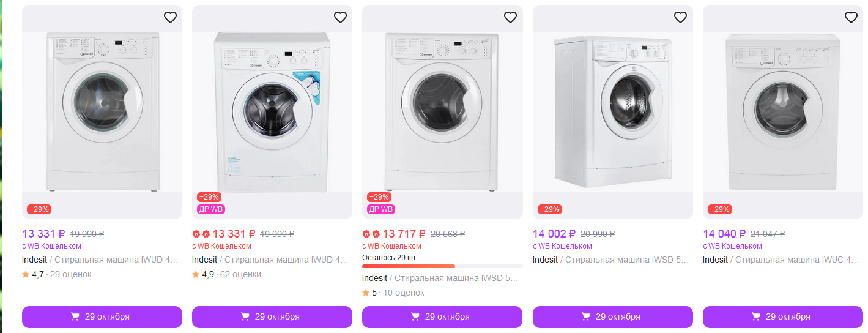
Task: Click the '62 оценки' rating on second washer
Action: [x=241, y=274]
